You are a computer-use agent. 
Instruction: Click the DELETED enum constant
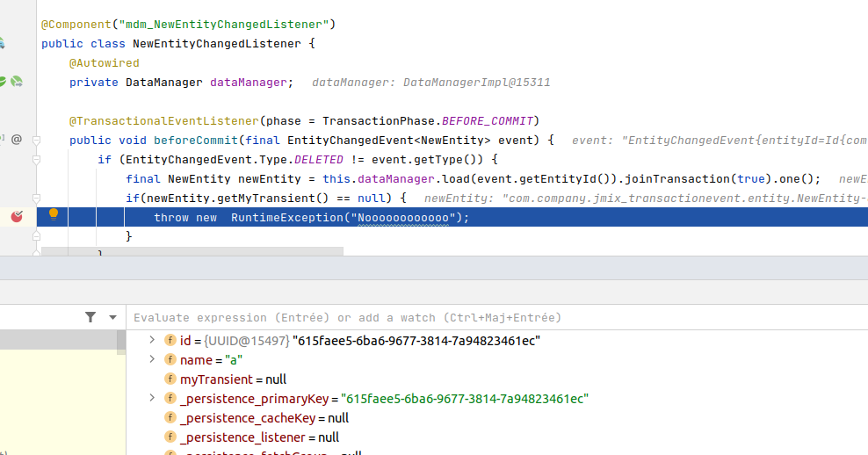[319, 160]
